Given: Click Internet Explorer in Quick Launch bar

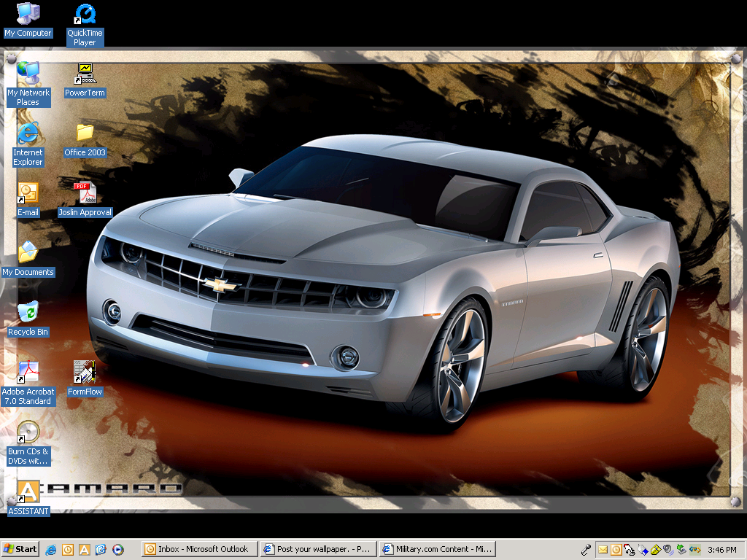Looking at the screenshot, I should coord(51,549).
